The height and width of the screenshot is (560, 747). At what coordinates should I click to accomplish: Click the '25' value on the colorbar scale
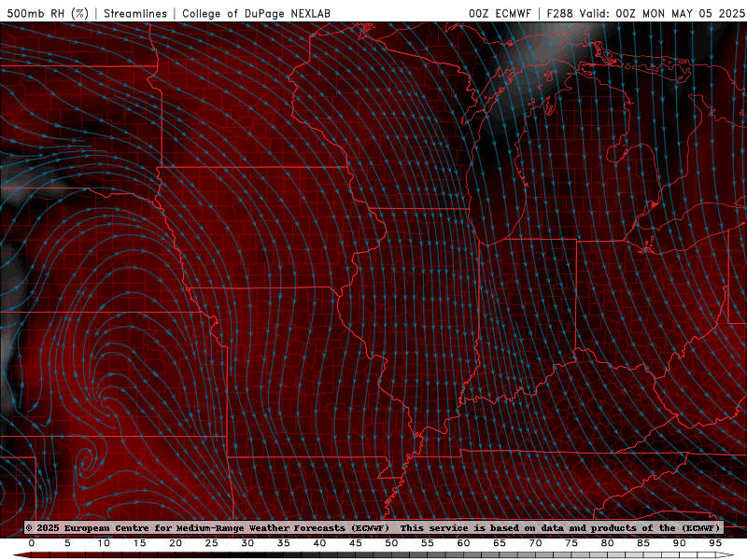tap(212, 543)
